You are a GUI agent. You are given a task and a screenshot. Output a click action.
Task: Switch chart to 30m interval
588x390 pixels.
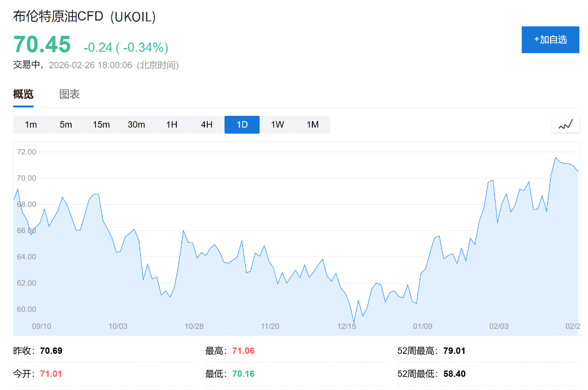point(136,124)
